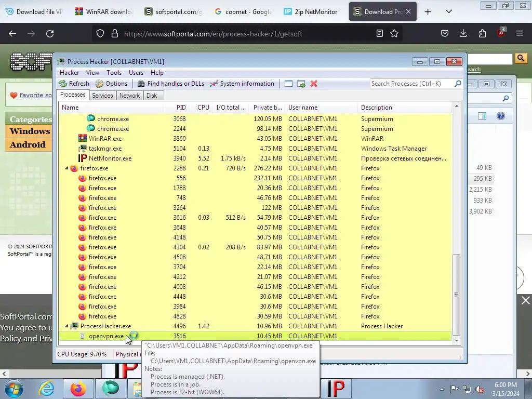Click the Favorite software link
This screenshot has width=532, height=399.
36,95
